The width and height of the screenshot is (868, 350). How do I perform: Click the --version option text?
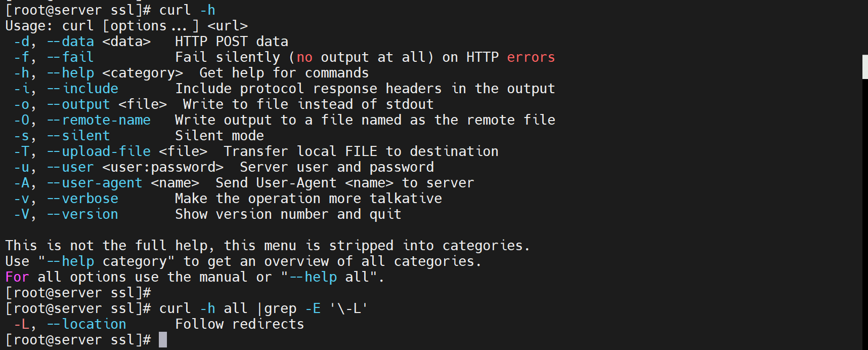[x=83, y=214]
